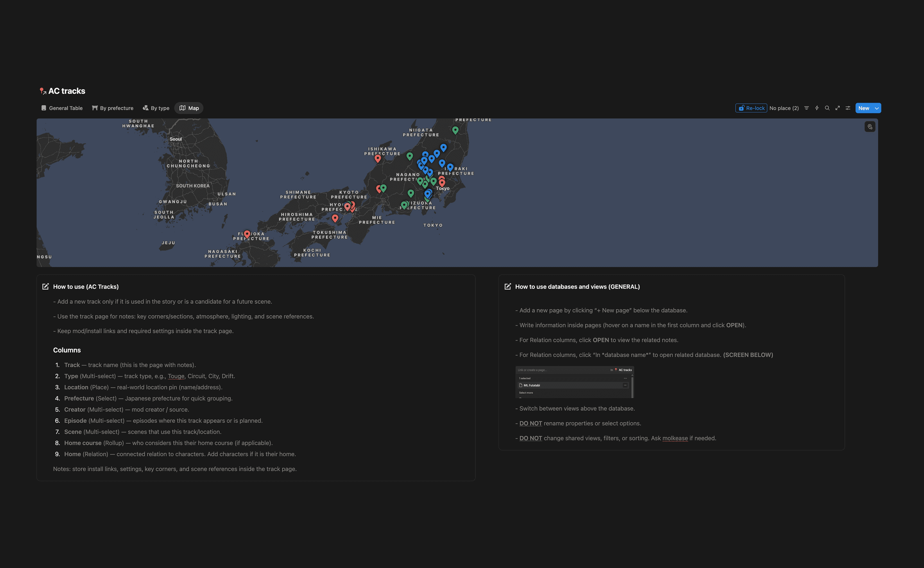Open the By type view tab

[x=156, y=108]
